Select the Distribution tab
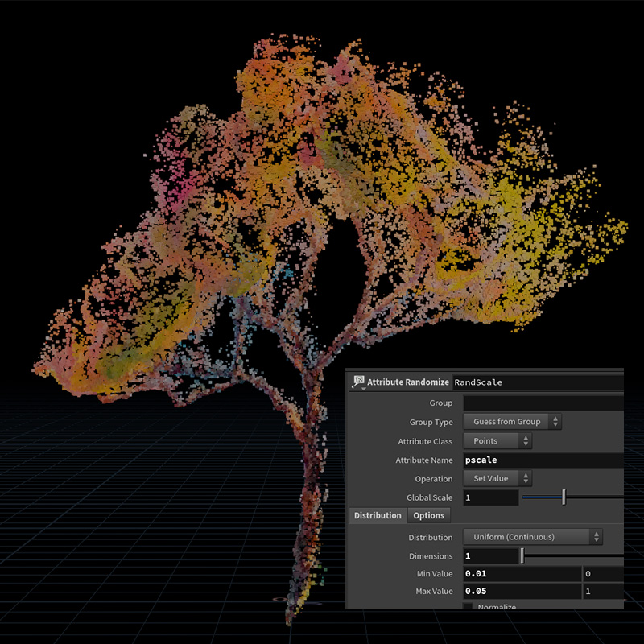 (x=377, y=515)
